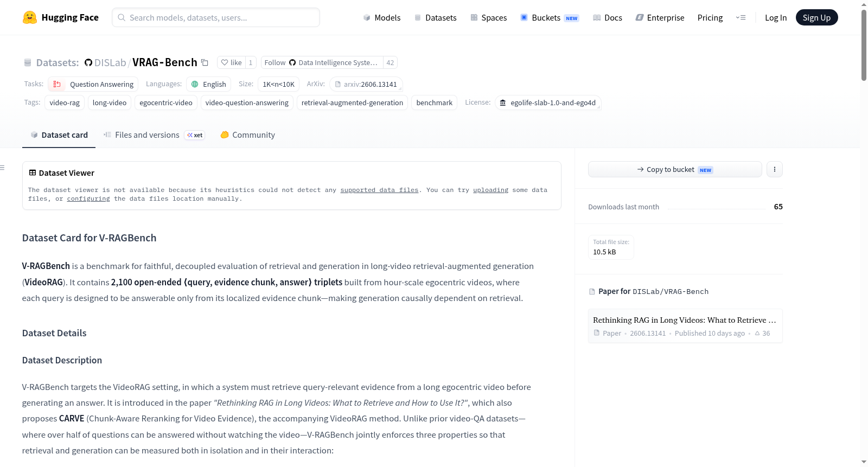Copy dataset name with the copy icon
The width and height of the screenshot is (868, 467).
click(x=205, y=62)
